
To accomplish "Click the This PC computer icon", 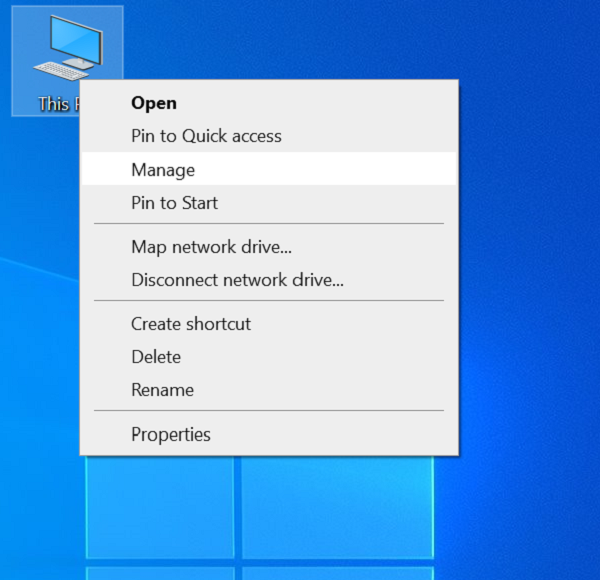I will (x=67, y=48).
